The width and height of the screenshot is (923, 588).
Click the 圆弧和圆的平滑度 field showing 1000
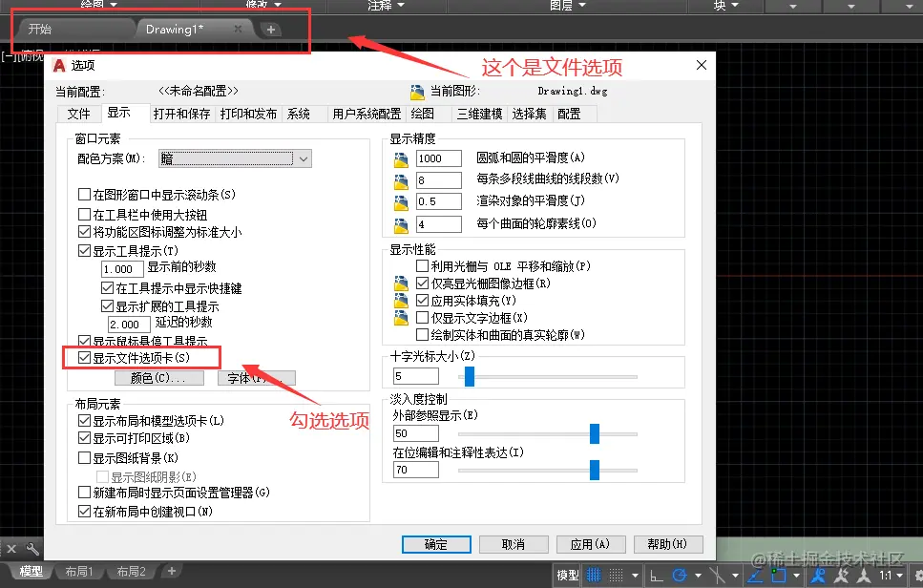438,158
